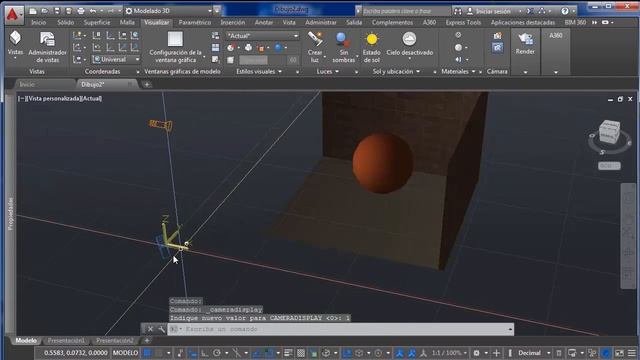The width and height of the screenshot is (640, 360).
Task: Switch to the Inserción ribbon tab
Action: click(233, 23)
